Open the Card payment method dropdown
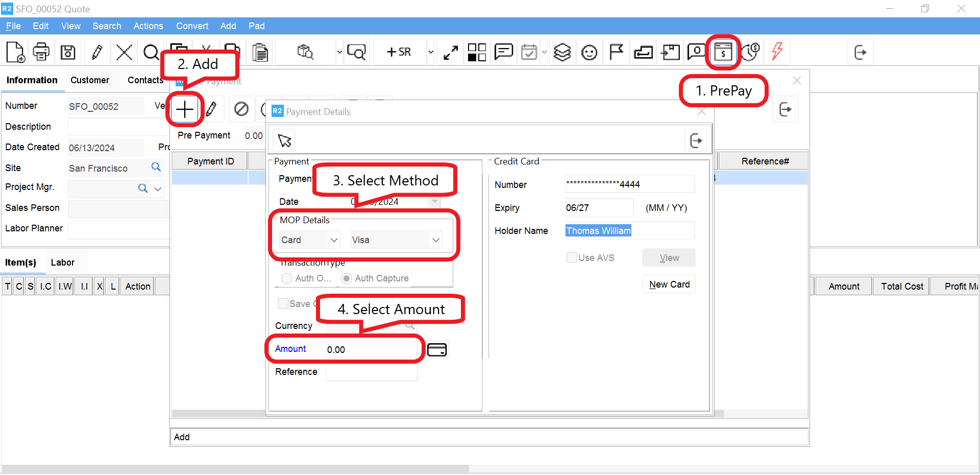 tap(309, 240)
